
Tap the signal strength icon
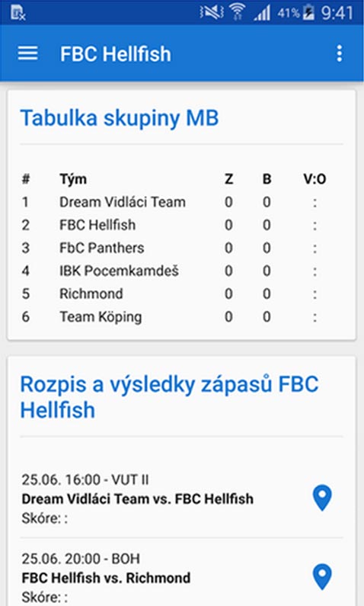pos(262,13)
